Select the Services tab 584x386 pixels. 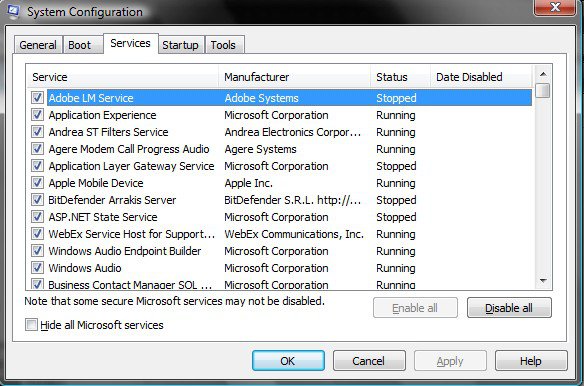[x=130, y=44]
